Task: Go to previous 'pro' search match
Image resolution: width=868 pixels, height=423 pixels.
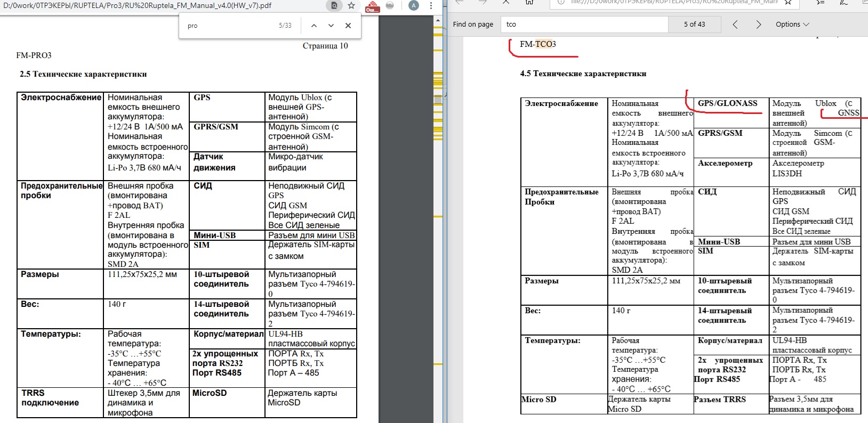Action: 314,26
